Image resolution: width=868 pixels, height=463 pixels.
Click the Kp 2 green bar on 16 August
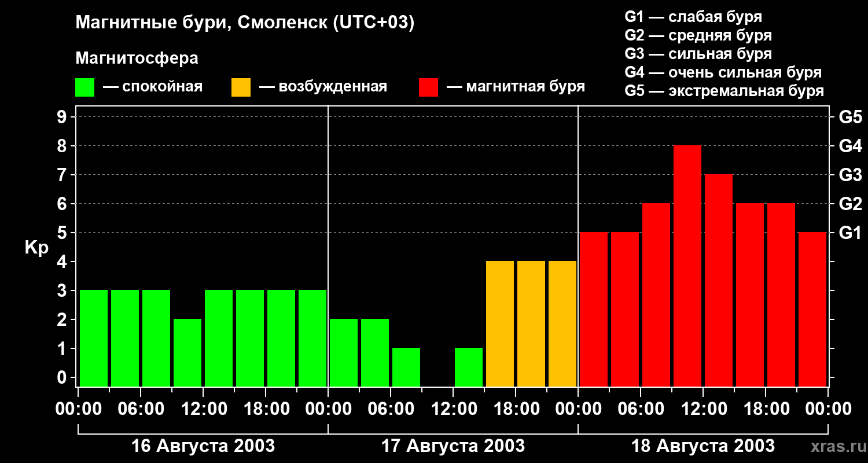(187, 353)
